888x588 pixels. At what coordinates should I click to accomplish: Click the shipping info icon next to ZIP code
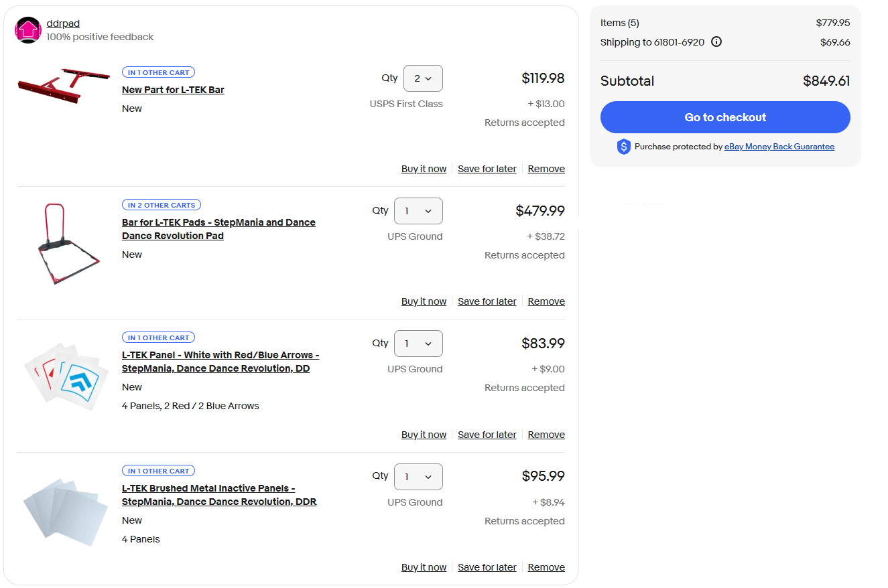coord(716,42)
